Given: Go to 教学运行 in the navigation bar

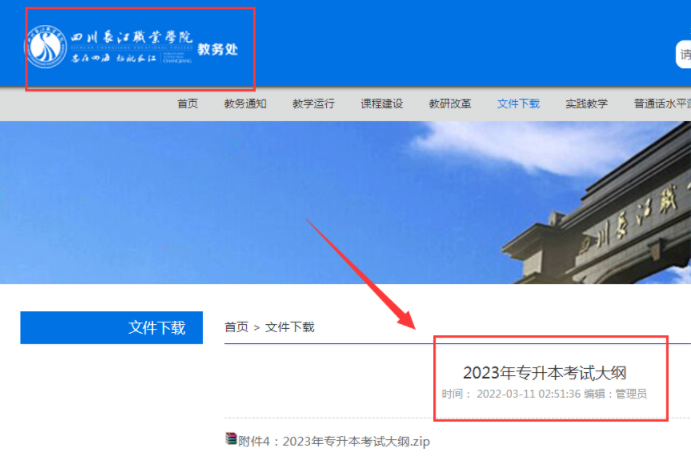Looking at the screenshot, I should pyautogui.click(x=313, y=104).
